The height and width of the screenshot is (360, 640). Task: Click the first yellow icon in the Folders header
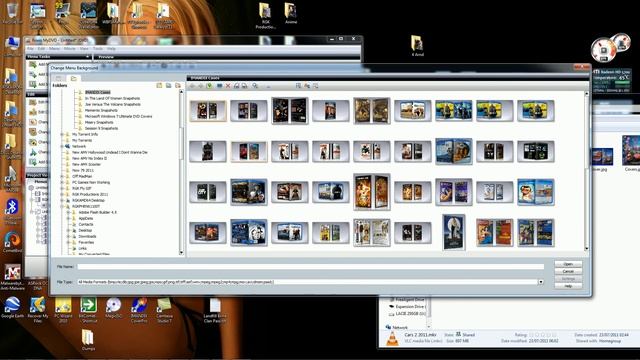(159, 85)
